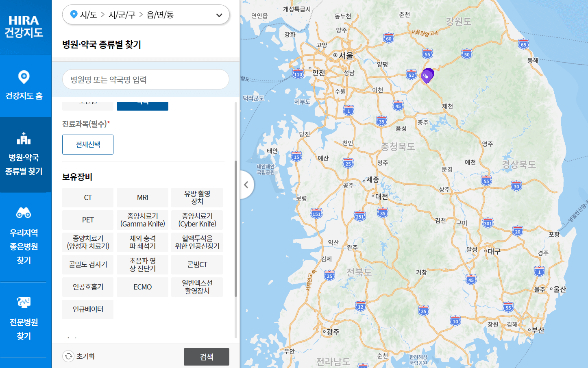
Task: Select the hospital building icon for 병원·약국 종류별 찾기
Action: 24,138
